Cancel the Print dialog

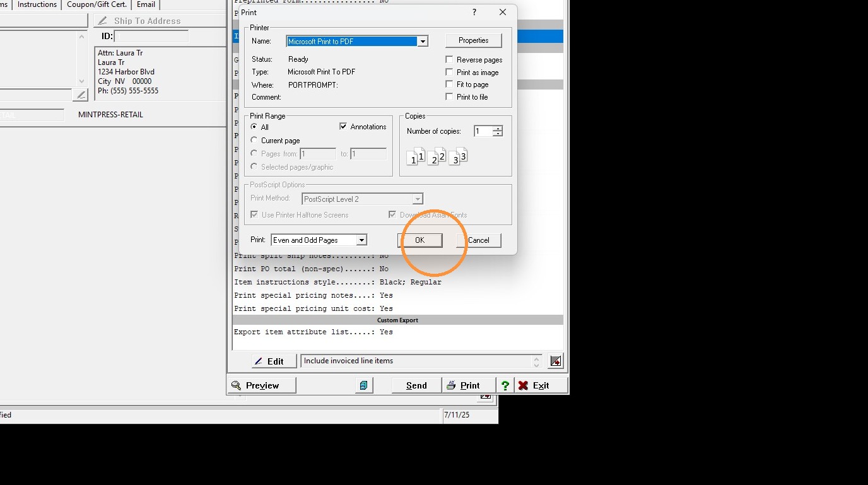click(478, 240)
